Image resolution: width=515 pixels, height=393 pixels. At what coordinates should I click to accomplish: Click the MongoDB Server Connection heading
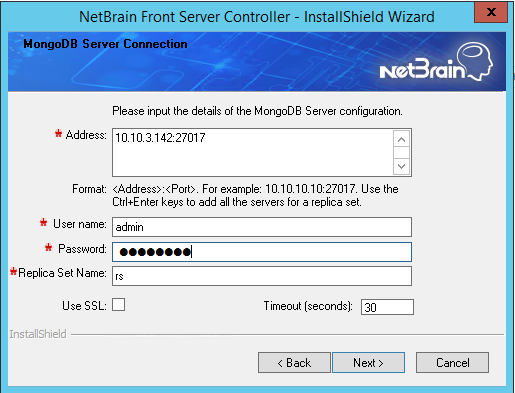105,44
